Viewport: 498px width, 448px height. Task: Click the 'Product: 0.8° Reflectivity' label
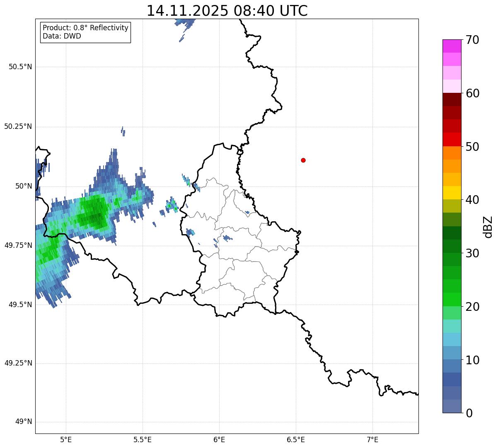point(86,28)
